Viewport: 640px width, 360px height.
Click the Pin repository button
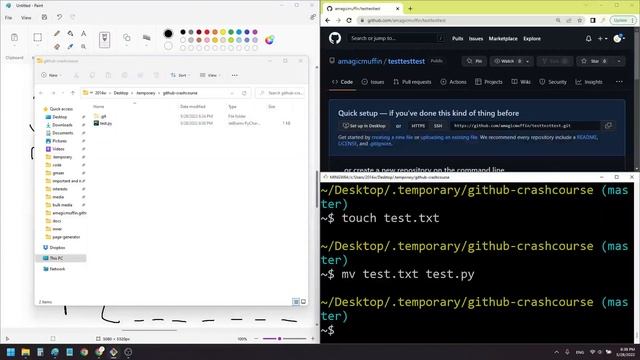click(x=475, y=61)
